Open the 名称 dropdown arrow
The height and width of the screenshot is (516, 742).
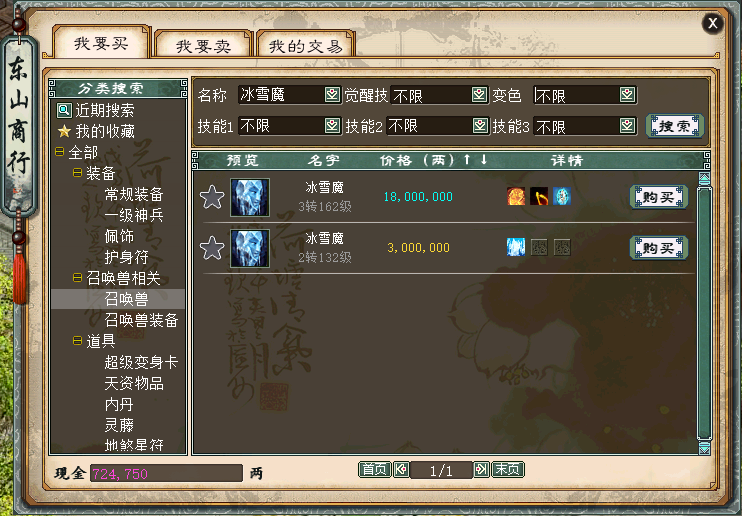click(x=332, y=95)
